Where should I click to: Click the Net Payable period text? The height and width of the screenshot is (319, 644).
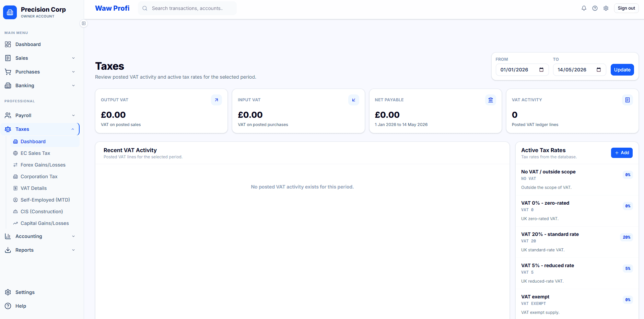(x=401, y=125)
